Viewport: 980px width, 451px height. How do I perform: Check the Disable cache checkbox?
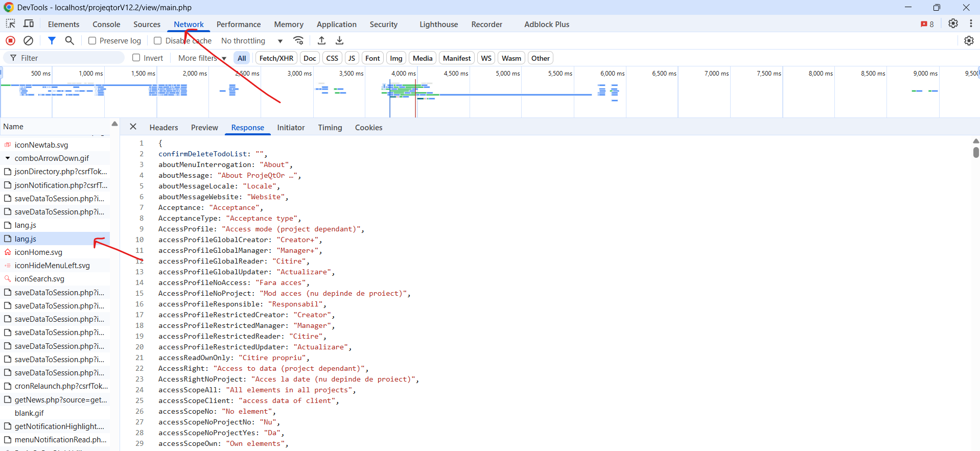point(158,41)
